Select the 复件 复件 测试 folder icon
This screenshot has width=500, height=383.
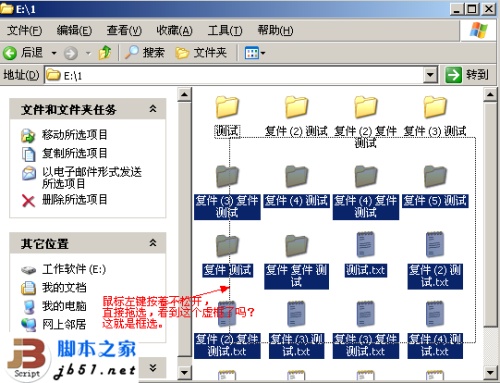click(x=296, y=246)
